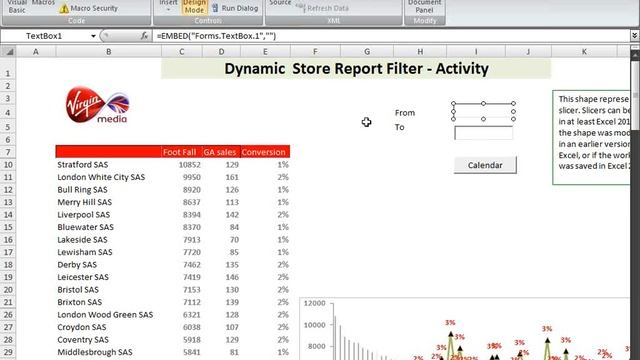Select the Bluewater SAS cell
640x360 pixels.
(109, 227)
